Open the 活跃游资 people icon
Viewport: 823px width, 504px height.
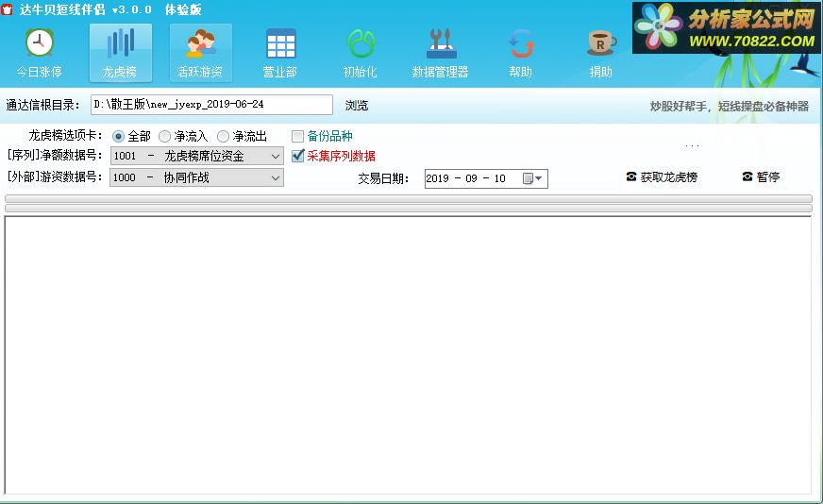[x=200, y=43]
